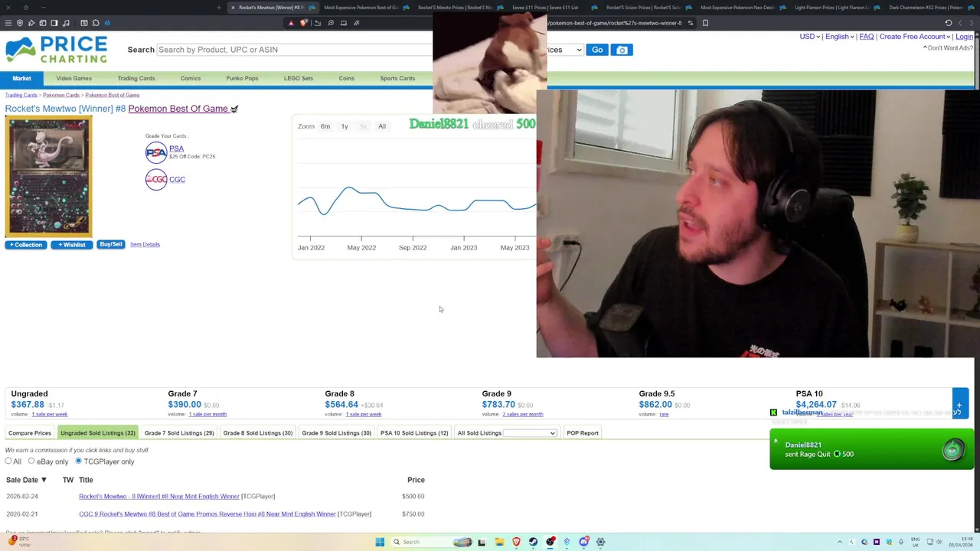The height and width of the screenshot is (551, 980).
Task: Click the red triangle extension icon
Action: pos(291,23)
